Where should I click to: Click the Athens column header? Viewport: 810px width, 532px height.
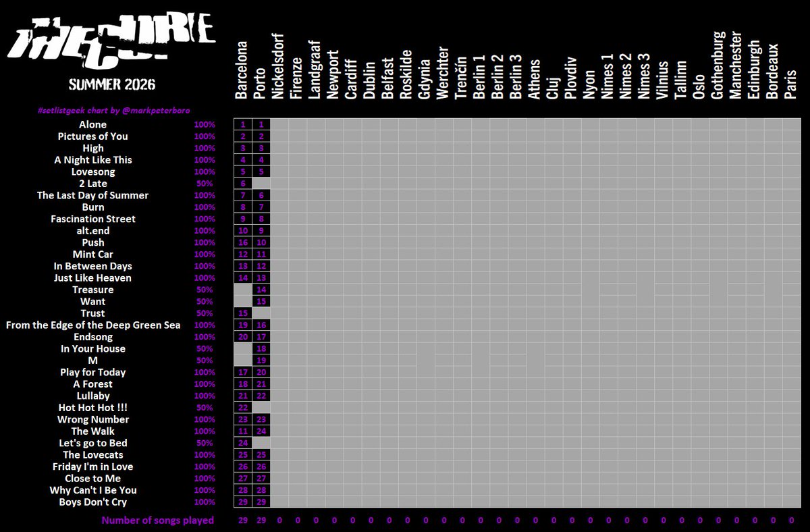[534, 80]
